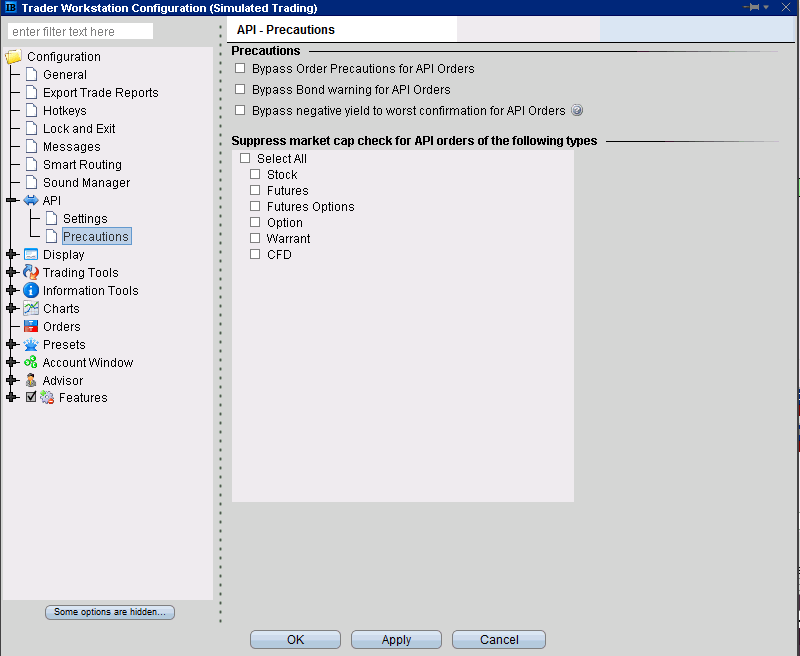Screen dimensions: 800x656
Task: Select Sound Manager tree item
Action: pos(86,182)
